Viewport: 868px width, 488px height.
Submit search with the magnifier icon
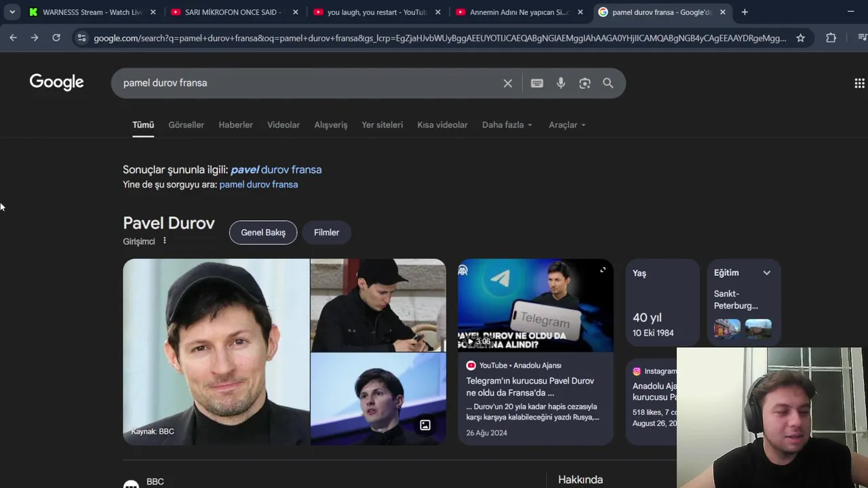(x=608, y=83)
